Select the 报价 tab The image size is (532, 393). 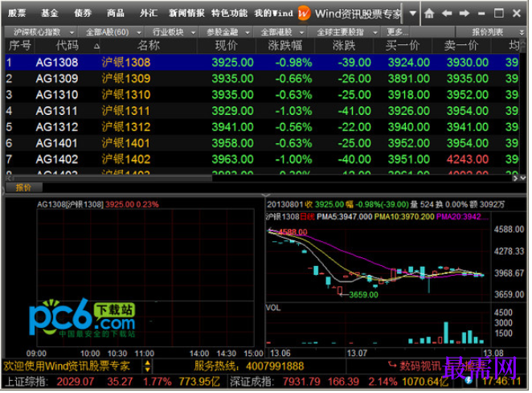point(24,188)
